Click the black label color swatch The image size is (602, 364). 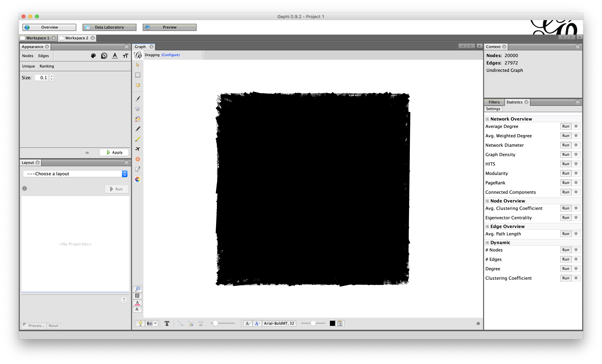pos(332,323)
